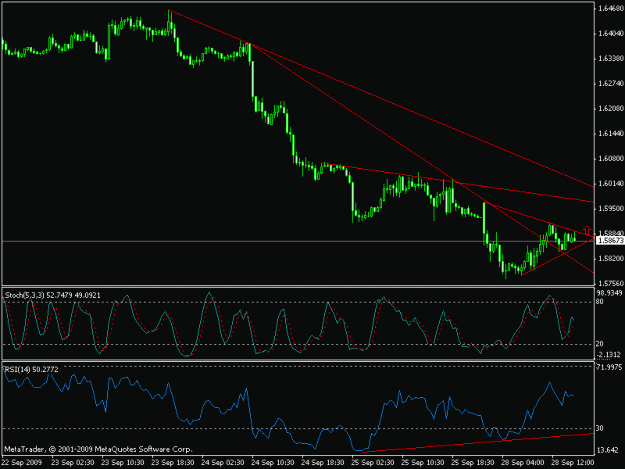Viewport: 625px width, 469px height.
Task: Click the 28 Sep 04:00 time label
Action: (523, 463)
